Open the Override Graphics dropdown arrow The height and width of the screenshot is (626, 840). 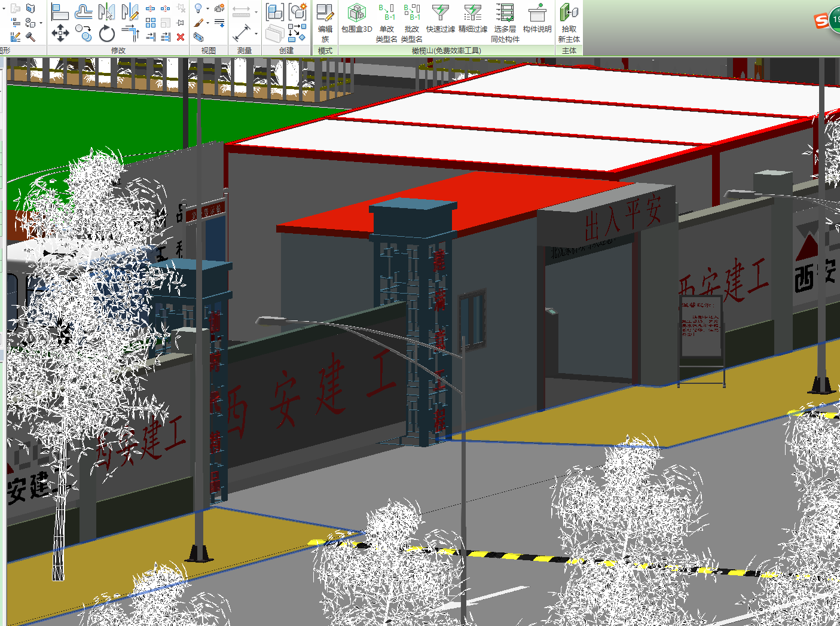click(x=207, y=23)
